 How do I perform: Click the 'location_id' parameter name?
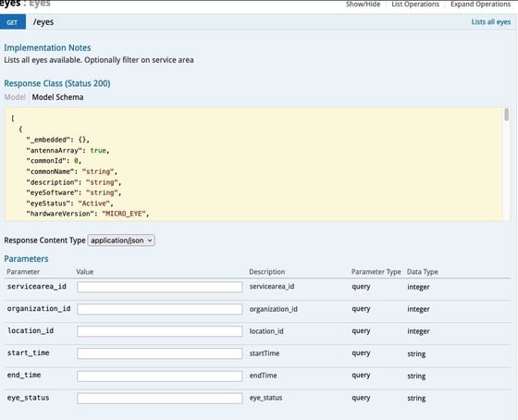pos(31,330)
